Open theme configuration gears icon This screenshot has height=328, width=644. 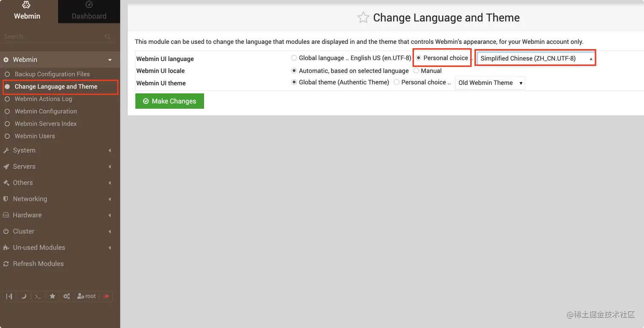pyautogui.click(x=66, y=296)
